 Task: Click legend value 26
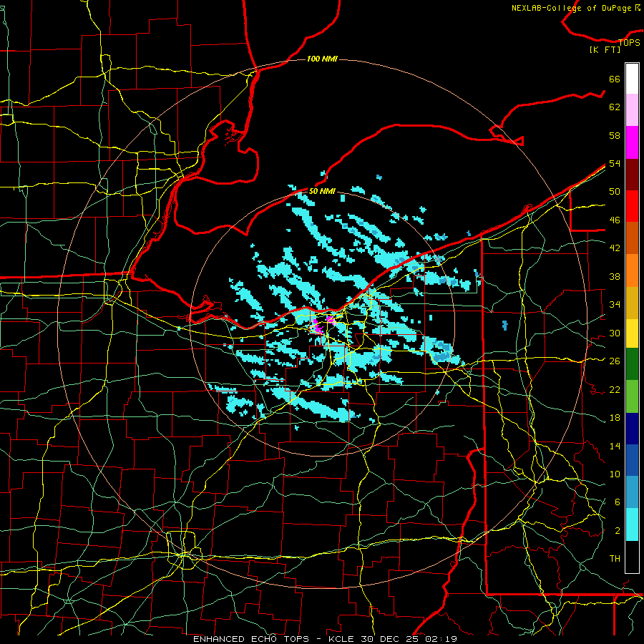tap(615, 361)
